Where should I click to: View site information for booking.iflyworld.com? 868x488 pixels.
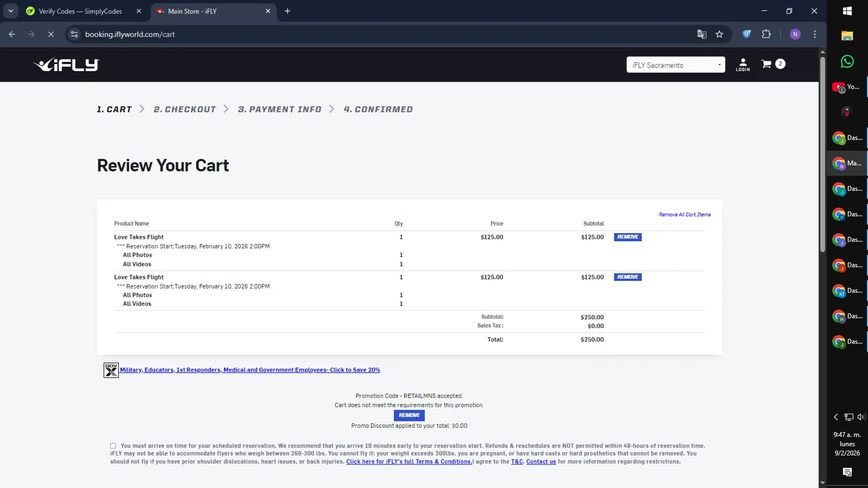74,34
